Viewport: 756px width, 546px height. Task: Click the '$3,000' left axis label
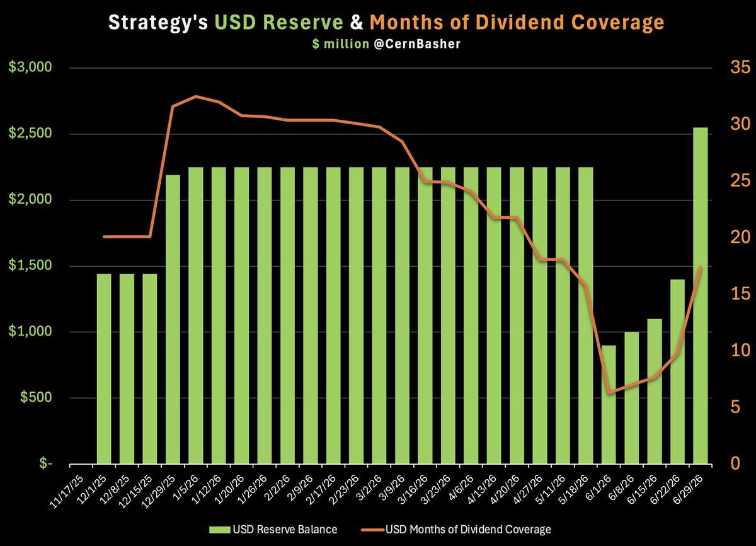31,68
